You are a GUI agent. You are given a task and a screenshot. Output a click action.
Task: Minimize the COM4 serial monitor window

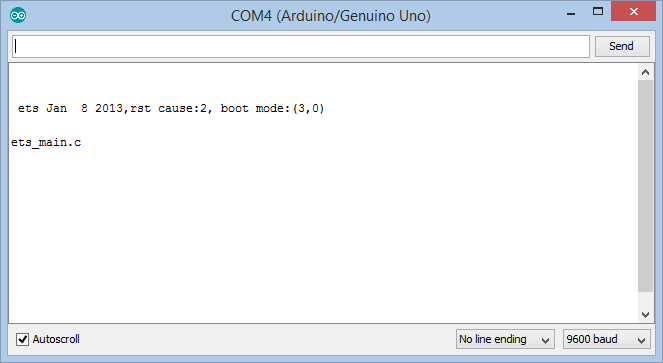click(571, 13)
